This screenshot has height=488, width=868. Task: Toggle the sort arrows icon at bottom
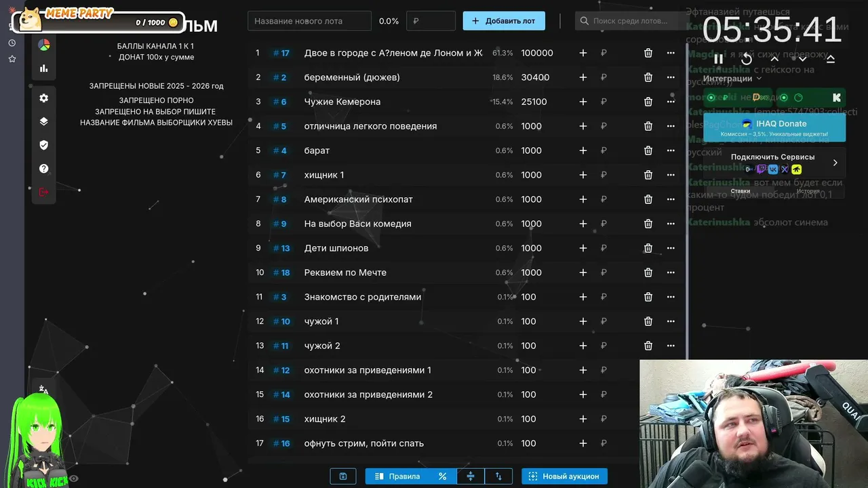498,476
